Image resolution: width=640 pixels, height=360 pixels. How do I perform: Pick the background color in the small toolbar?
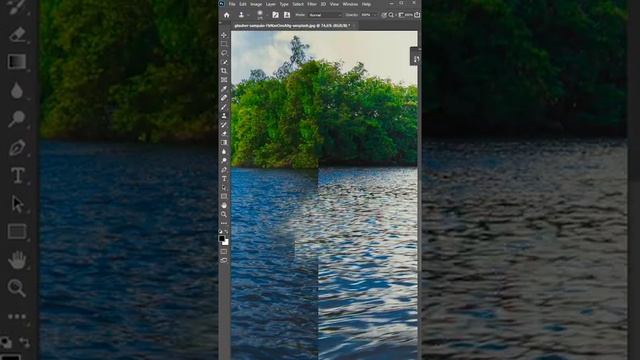pyautogui.click(x=226, y=242)
